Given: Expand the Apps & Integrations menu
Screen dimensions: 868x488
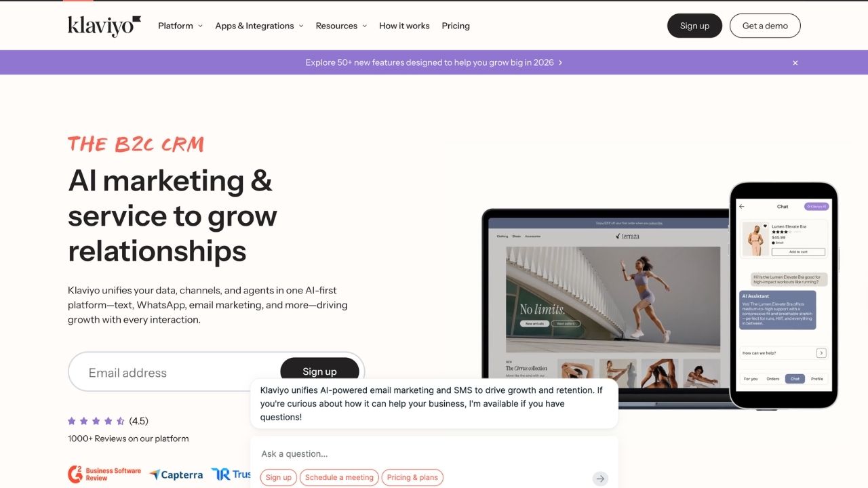Looking at the screenshot, I should point(259,26).
